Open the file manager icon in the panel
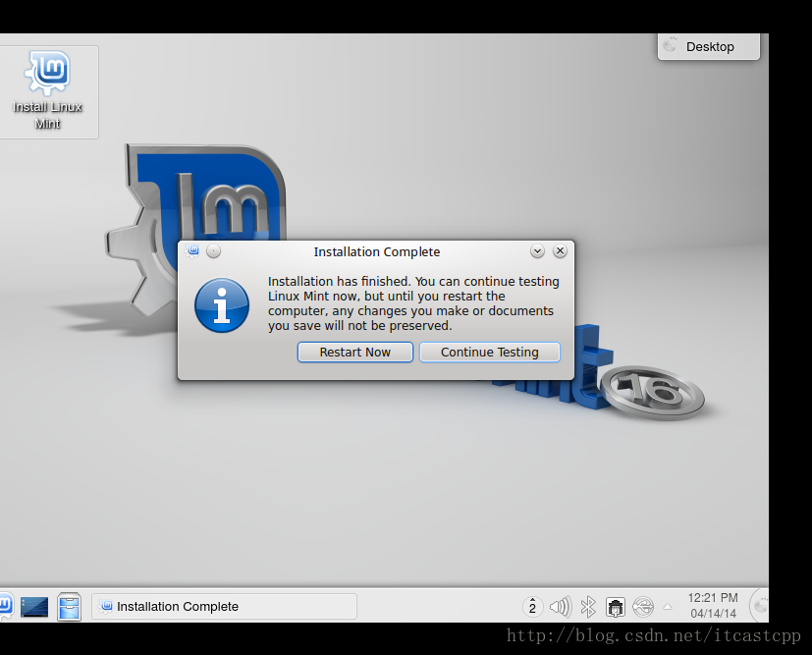 69,606
